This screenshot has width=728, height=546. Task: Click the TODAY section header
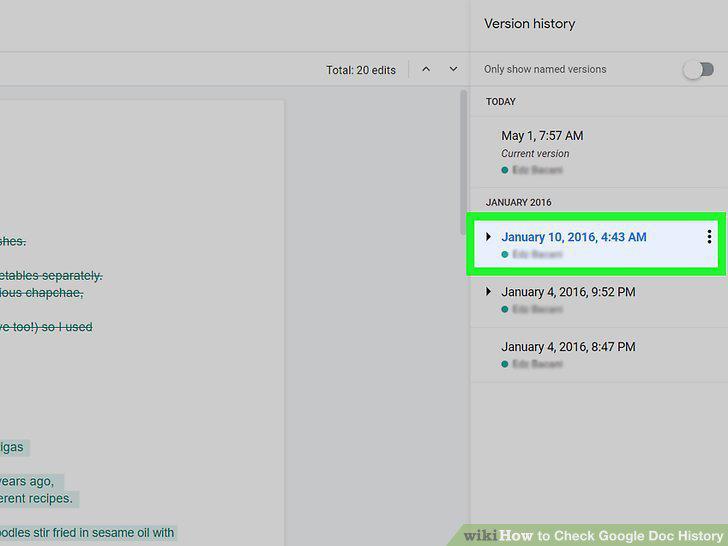500,102
